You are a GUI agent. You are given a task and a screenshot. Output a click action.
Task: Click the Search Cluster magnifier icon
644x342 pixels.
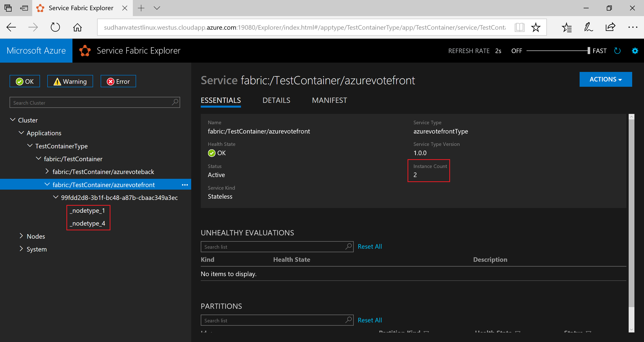pyautogui.click(x=175, y=102)
